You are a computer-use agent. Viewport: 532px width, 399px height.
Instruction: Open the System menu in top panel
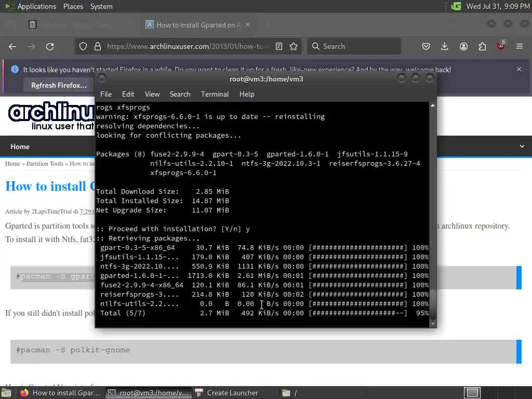coord(101,6)
